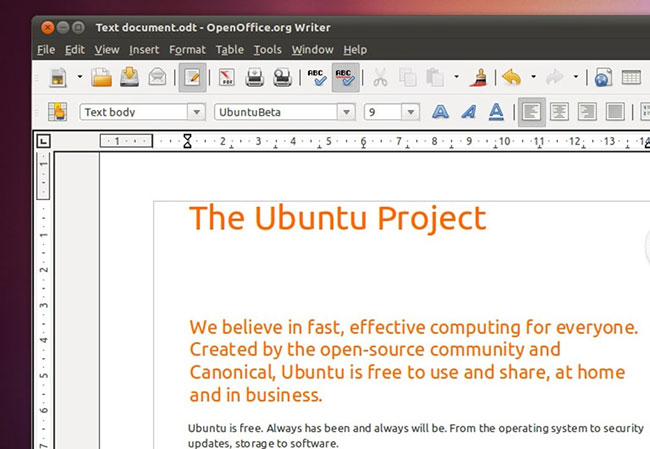
Task: Click the Paste clipboard icon
Action: pos(435,78)
